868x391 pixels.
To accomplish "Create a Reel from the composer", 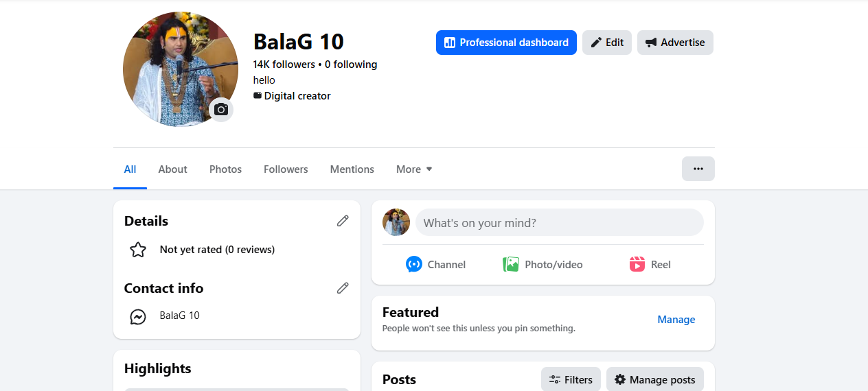I will [650, 264].
